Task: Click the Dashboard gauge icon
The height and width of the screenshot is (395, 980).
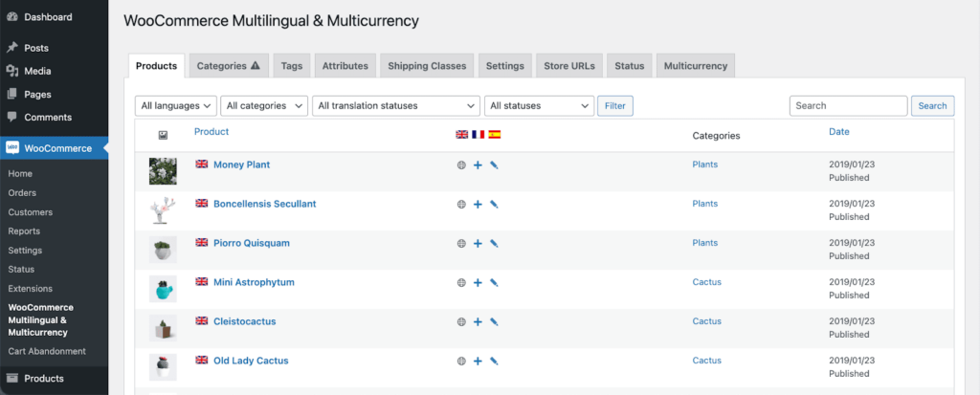Action: (x=11, y=17)
